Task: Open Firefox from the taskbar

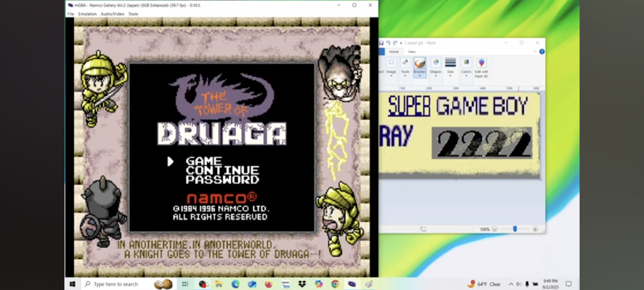Action: pos(269,284)
